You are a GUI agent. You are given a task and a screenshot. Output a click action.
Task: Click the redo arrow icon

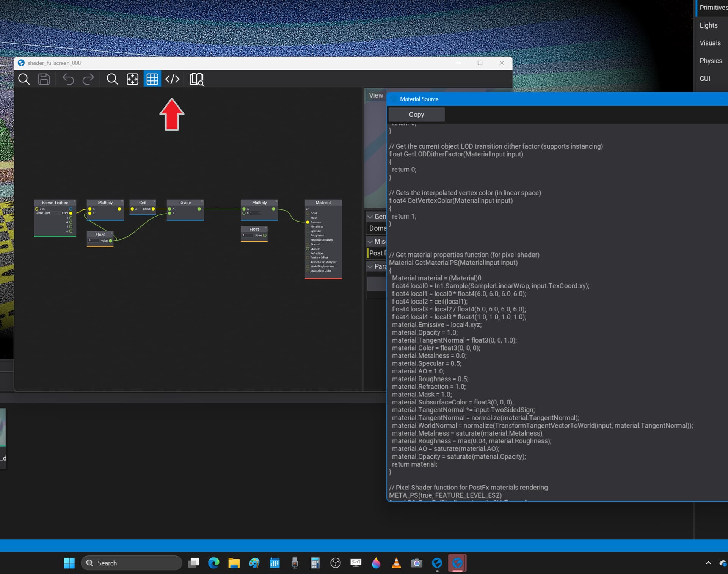88,79
